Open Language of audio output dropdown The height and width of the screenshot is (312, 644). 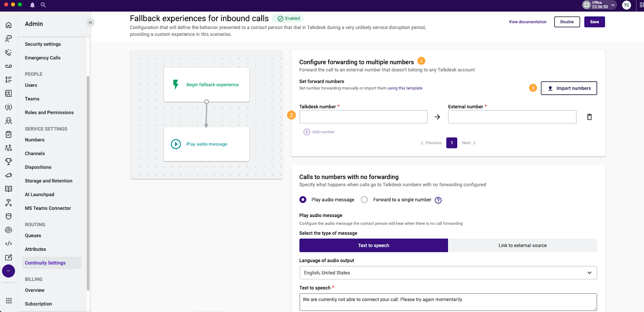coord(448,273)
